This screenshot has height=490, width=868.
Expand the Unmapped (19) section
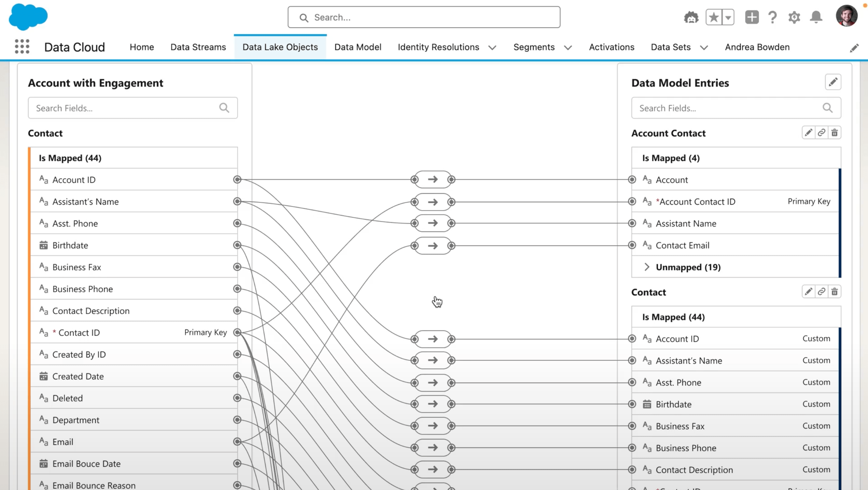(x=647, y=267)
